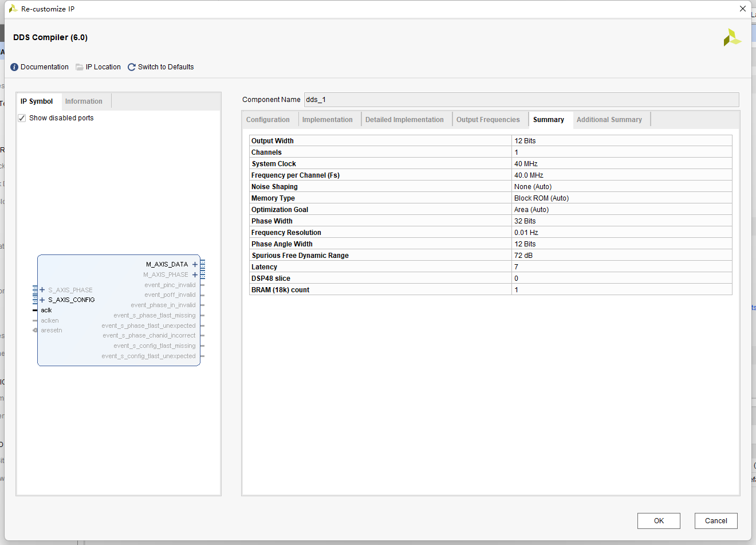Click event_s_phase_tlast_missing port
Screen dimensions: 756x545
[155, 315]
